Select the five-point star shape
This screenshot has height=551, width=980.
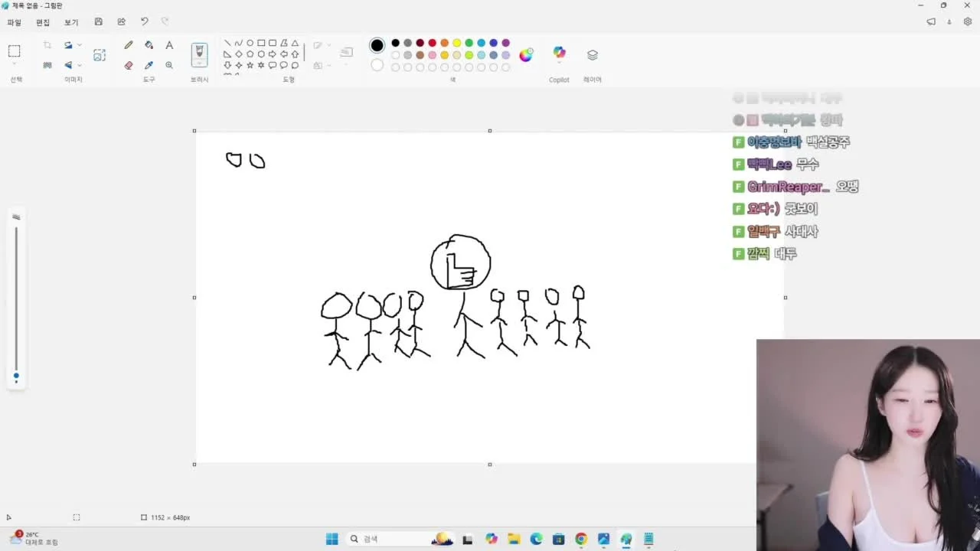[x=250, y=65]
